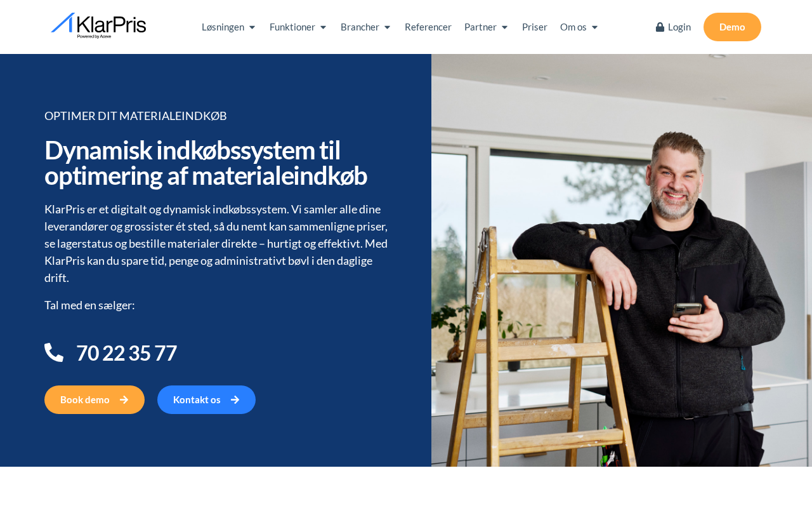
Task: Expand the Partner dropdown arrow
Action: (x=504, y=27)
